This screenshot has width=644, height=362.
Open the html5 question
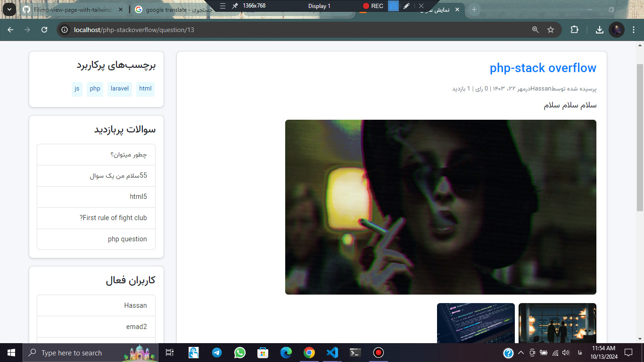[x=96, y=197]
